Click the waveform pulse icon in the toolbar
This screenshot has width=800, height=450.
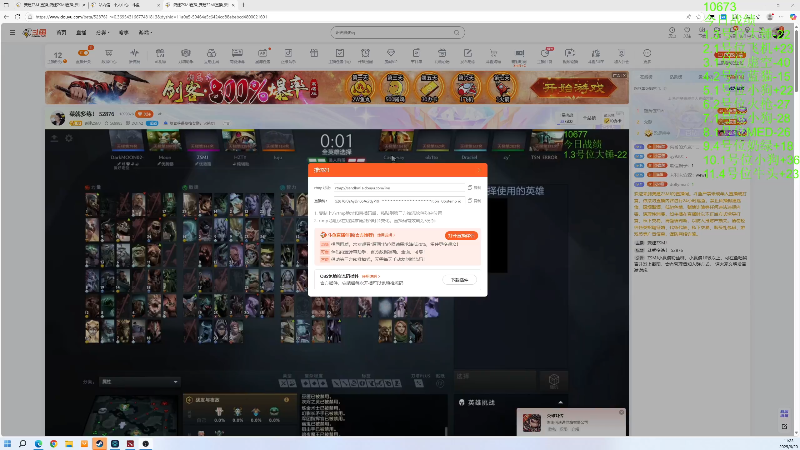pyautogui.click(x=134, y=55)
